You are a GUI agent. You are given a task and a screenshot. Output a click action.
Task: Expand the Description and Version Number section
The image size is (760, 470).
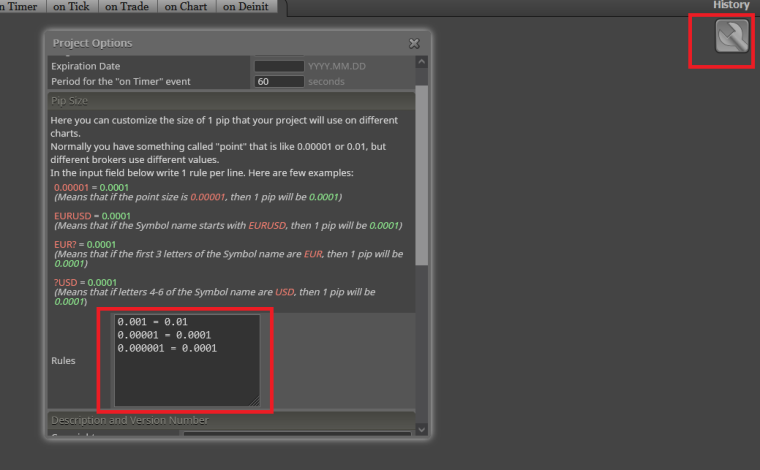click(231, 420)
